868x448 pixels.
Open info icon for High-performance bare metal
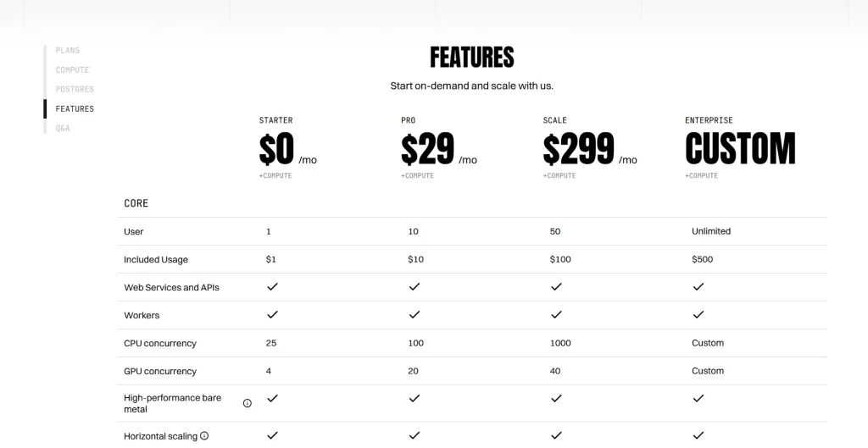click(x=248, y=403)
